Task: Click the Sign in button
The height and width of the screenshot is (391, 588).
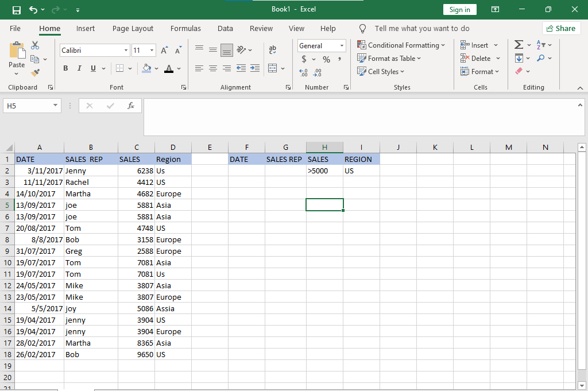Action: click(x=459, y=10)
